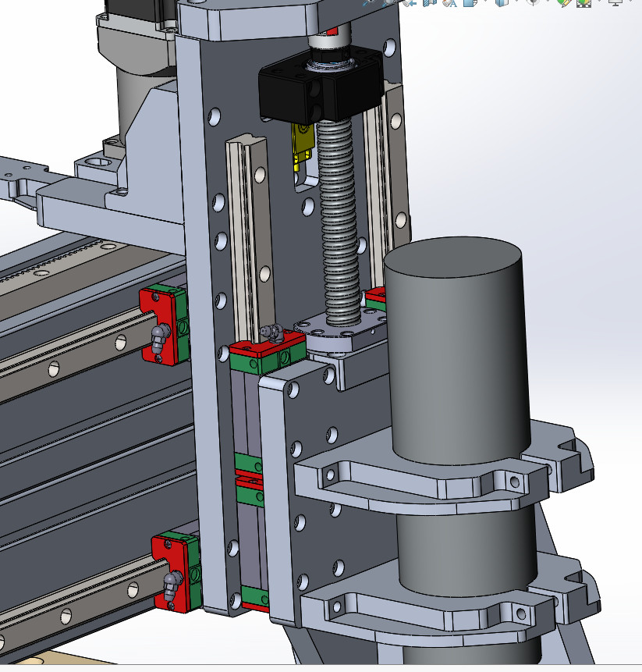Click the Edit Appearance pencil icon
Viewport: 642px width, 672px height.
click(x=564, y=3)
